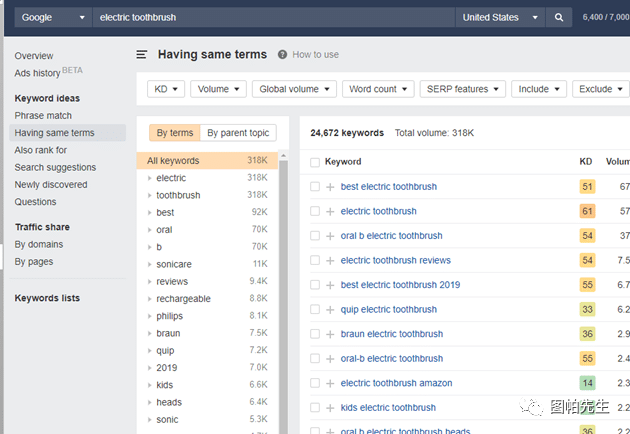
Task: Tick the select-all checkbox in Keyword header
Action: click(315, 162)
